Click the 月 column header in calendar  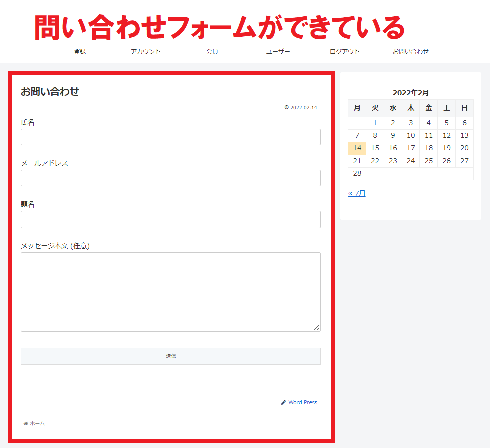(357, 108)
